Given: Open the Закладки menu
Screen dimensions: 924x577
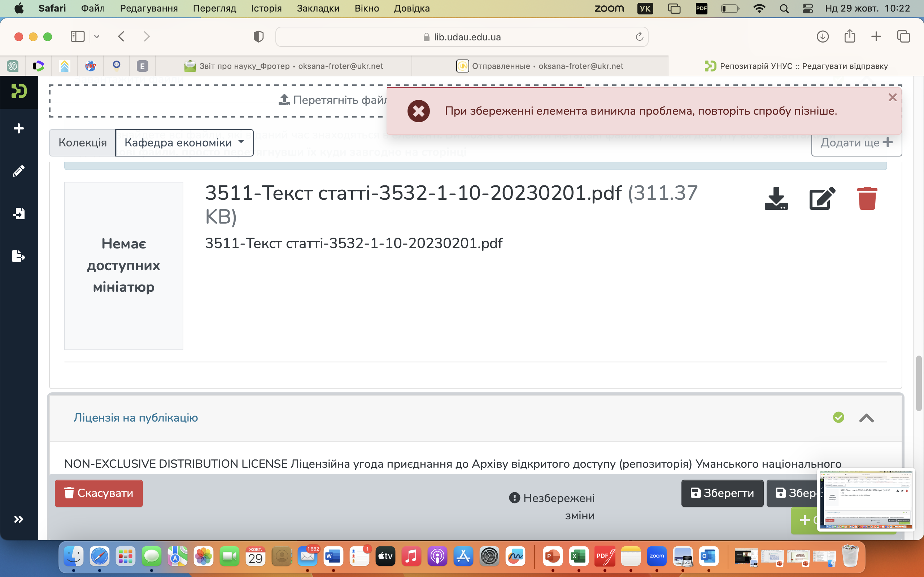Looking at the screenshot, I should point(318,8).
